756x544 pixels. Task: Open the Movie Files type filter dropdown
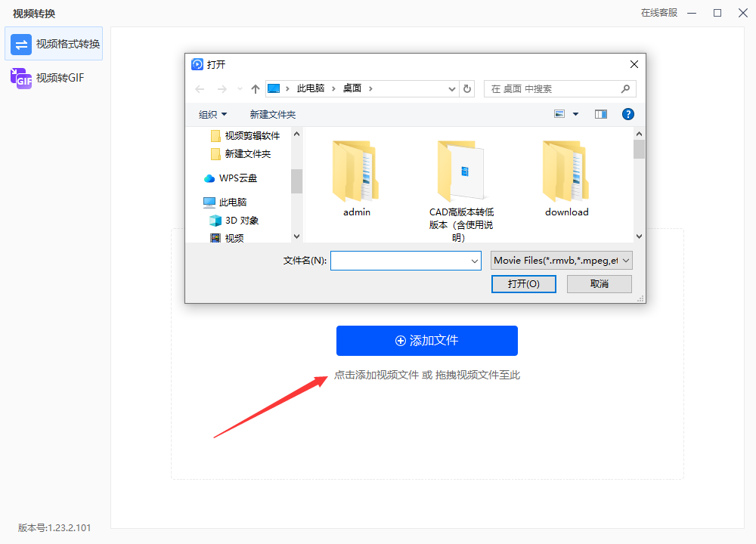click(561, 261)
